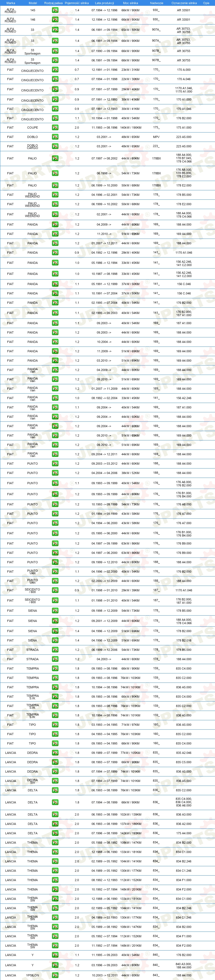215x980 pixels.
Task: Click the engine code "170 A.046"
Action: coord(184,79)
